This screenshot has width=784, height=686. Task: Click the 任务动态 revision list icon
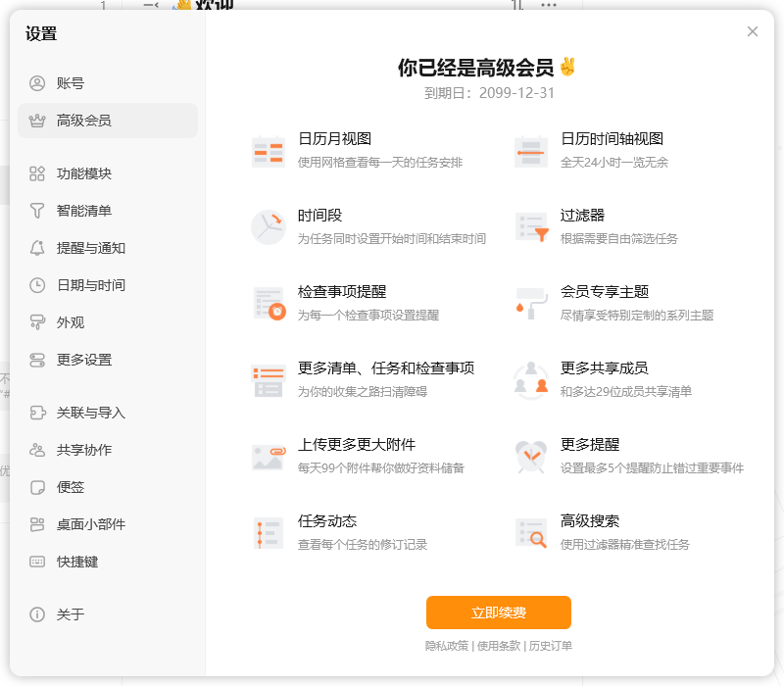[x=267, y=530]
